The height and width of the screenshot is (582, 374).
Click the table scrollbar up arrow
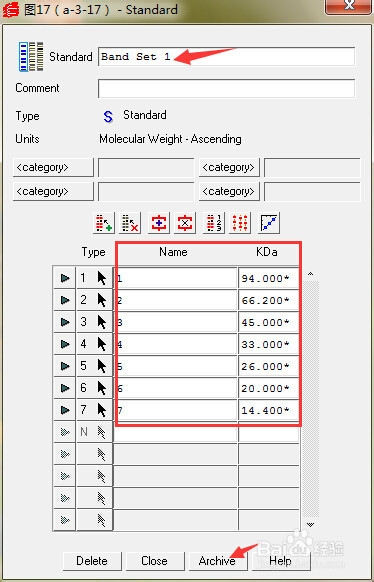click(311, 274)
